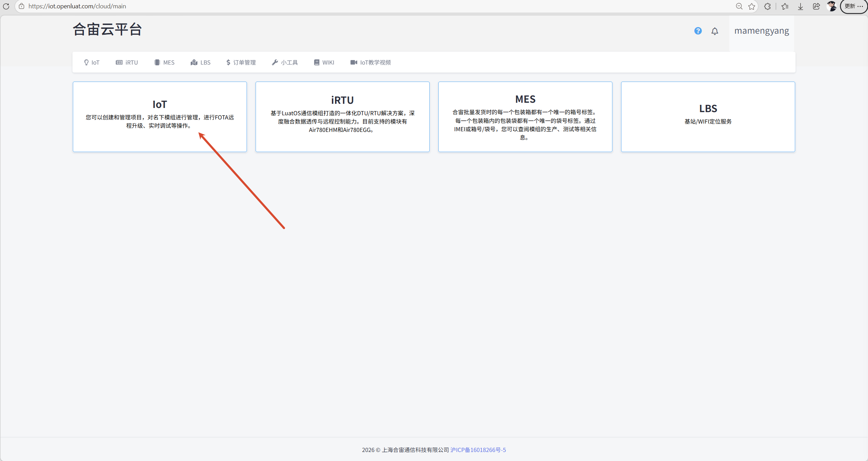Select MES in the navigation bar
The image size is (868, 461).
coord(164,62)
